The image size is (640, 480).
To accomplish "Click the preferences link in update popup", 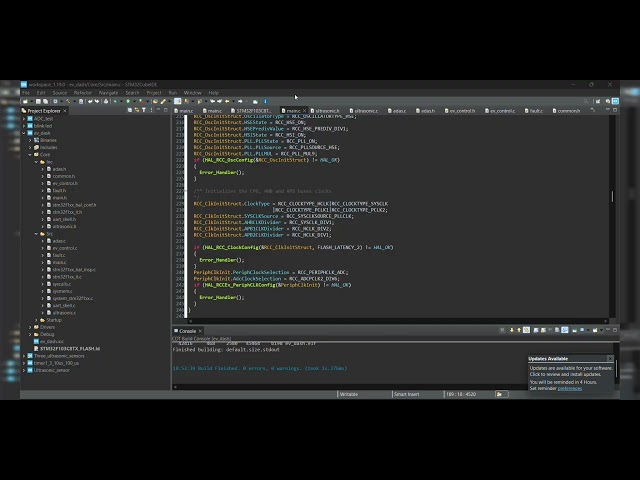I will (x=570, y=389).
